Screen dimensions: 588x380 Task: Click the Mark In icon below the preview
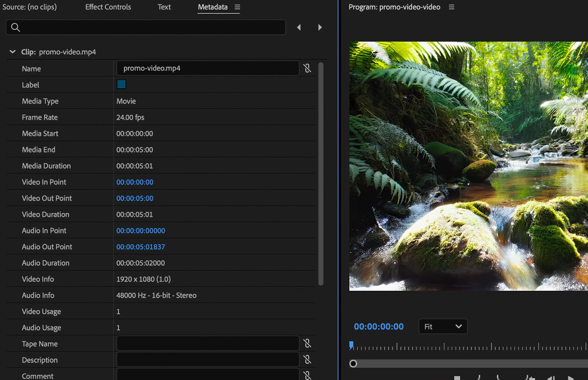(x=479, y=377)
